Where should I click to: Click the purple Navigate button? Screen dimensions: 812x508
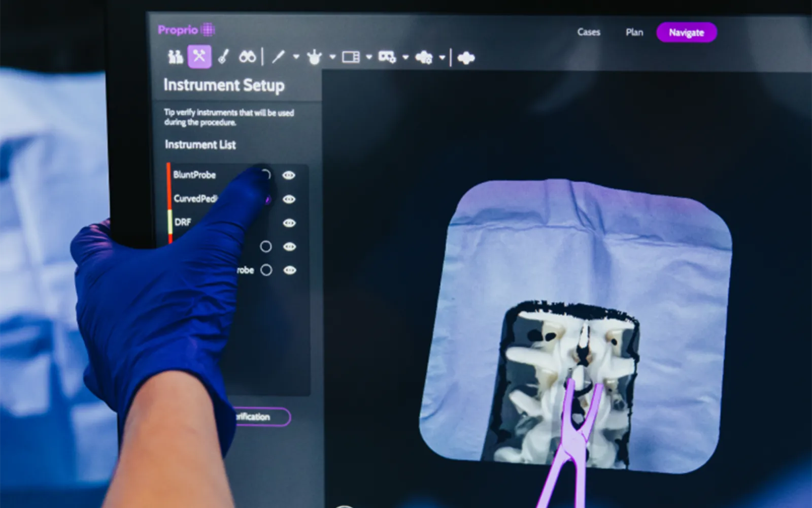[686, 33]
